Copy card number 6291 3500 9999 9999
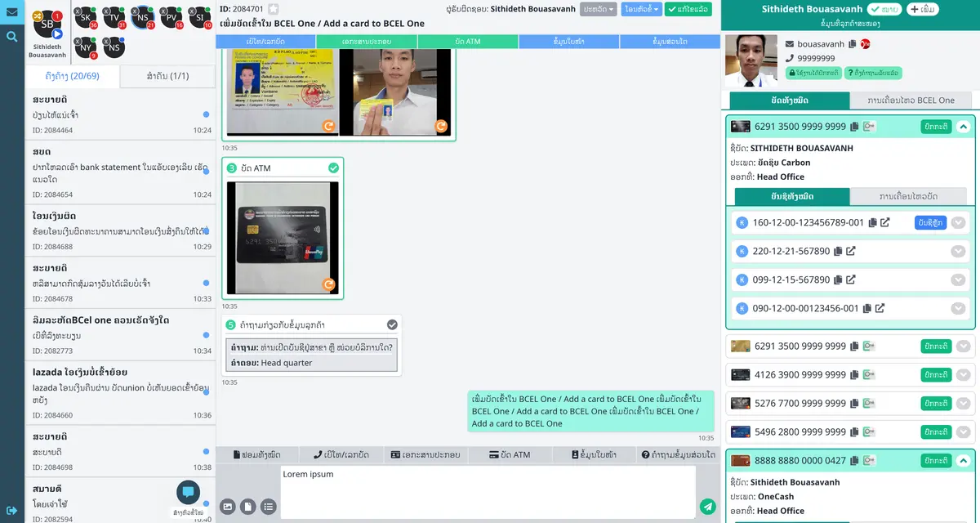The height and width of the screenshot is (523, 980). [x=853, y=127]
